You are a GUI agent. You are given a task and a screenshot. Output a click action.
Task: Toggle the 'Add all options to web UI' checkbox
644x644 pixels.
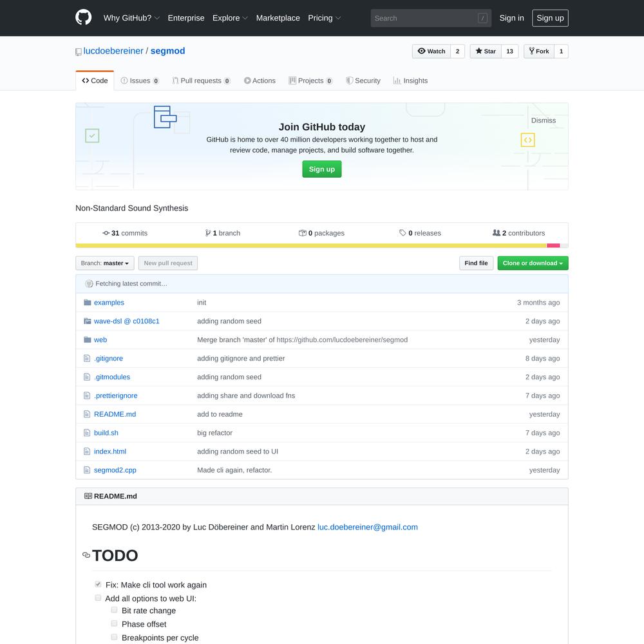point(98,598)
